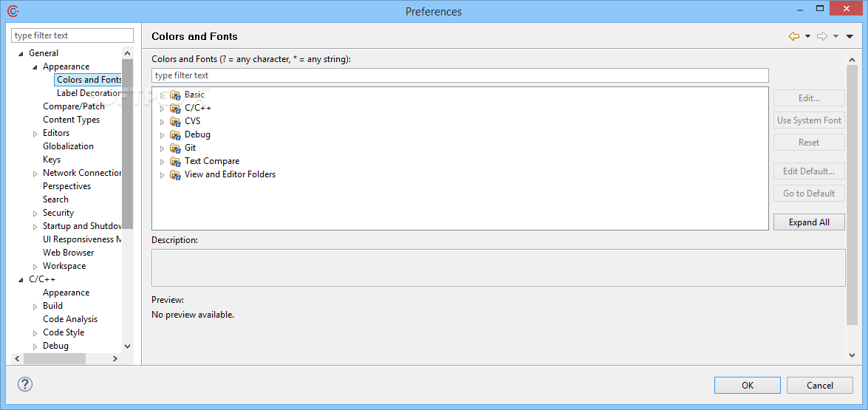Image resolution: width=868 pixels, height=410 pixels.
Task: Click the Eclipse CDT logo in title bar
Action: click(x=13, y=10)
